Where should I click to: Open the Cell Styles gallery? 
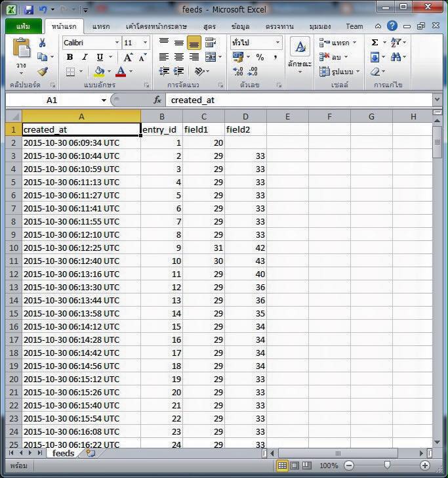(x=300, y=55)
